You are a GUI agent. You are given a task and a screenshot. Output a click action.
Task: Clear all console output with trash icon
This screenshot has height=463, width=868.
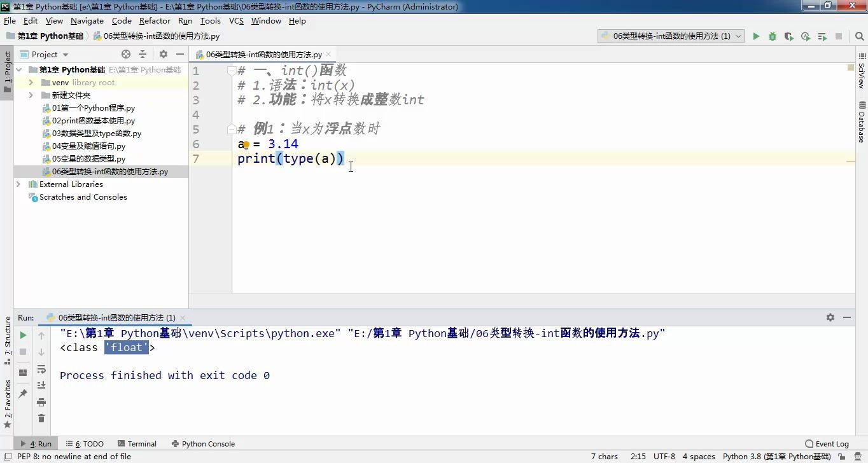pyautogui.click(x=41, y=418)
